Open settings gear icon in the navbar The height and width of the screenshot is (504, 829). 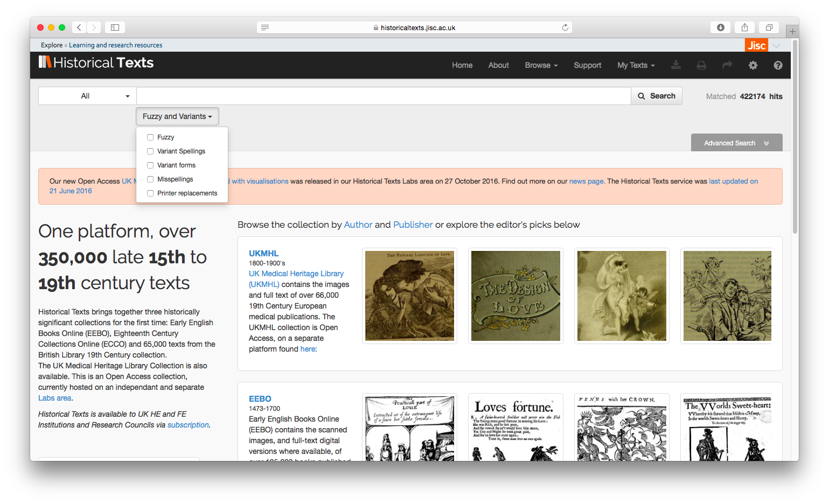click(x=753, y=65)
